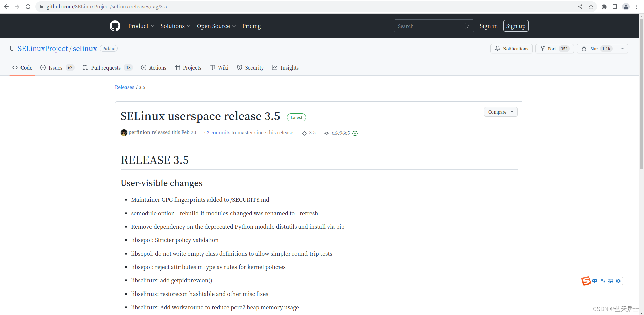Screen dimensions: 644x315
Task: Go to the Releases breadcrumb link
Action: coord(124,87)
